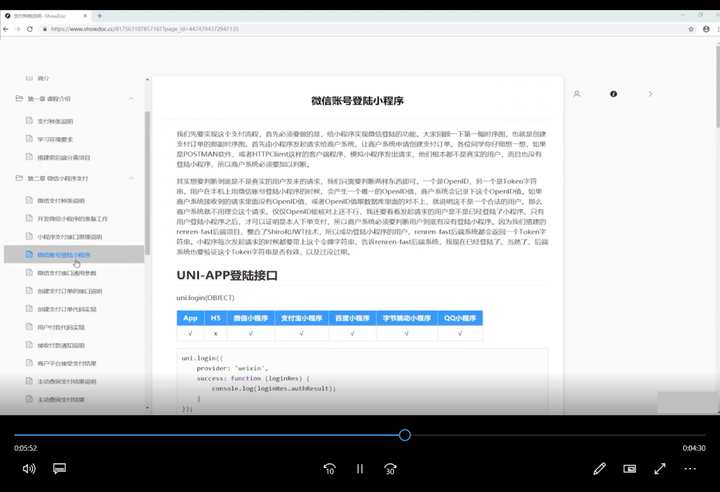The height and width of the screenshot is (492, 720).
Task: Open the 微信支付种类说明 page
Action: tap(61, 201)
